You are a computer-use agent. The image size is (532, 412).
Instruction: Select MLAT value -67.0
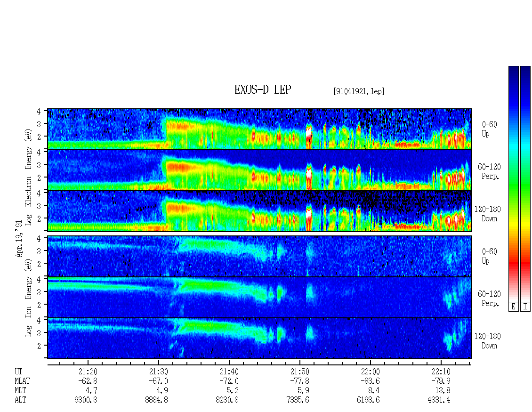click(x=159, y=381)
